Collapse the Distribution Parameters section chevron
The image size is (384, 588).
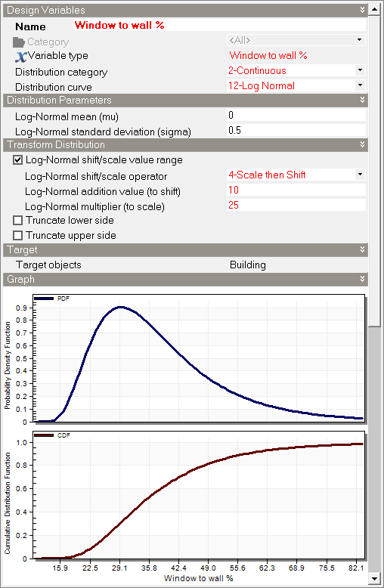[x=362, y=100]
